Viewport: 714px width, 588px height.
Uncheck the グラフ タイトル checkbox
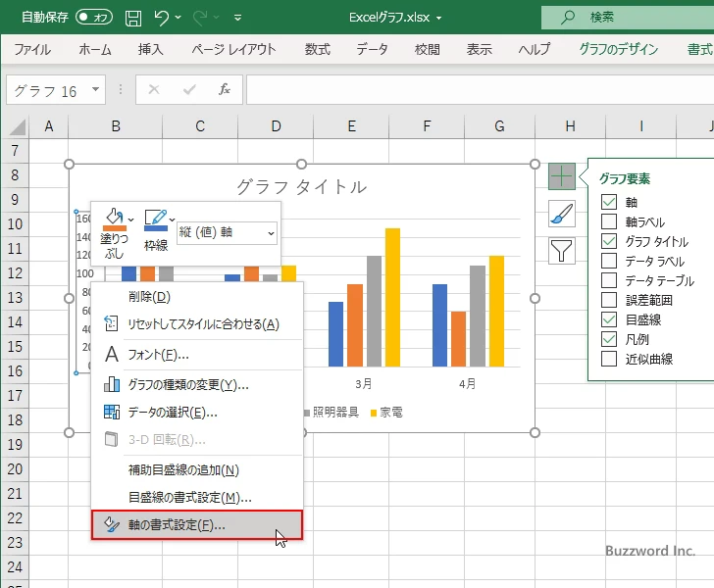coord(609,241)
